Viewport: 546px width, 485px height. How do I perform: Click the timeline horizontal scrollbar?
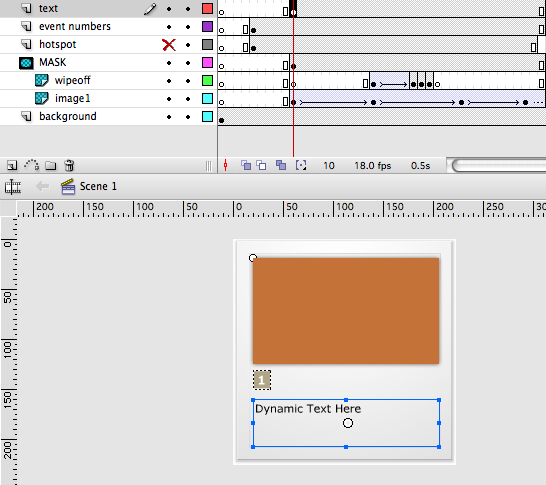(498, 165)
